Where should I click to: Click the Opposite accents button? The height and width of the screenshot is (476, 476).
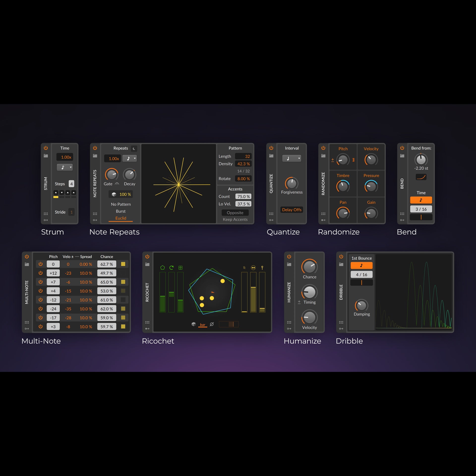(235, 213)
